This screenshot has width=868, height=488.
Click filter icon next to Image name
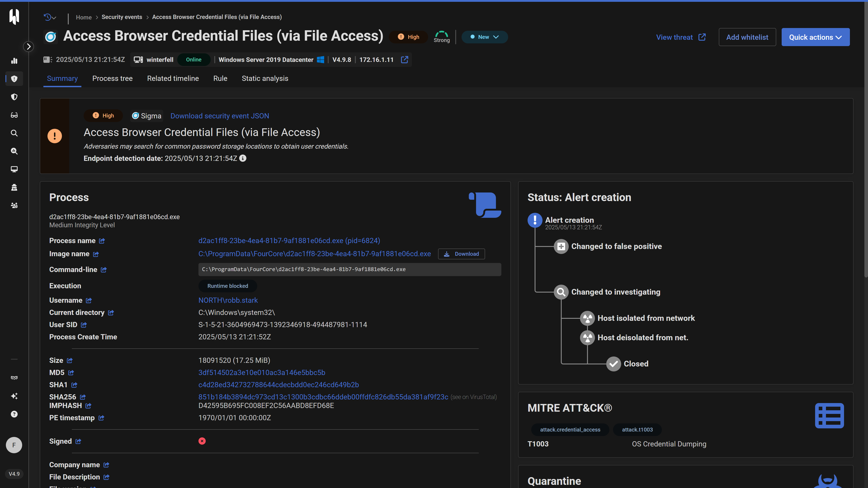coord(96,254)
